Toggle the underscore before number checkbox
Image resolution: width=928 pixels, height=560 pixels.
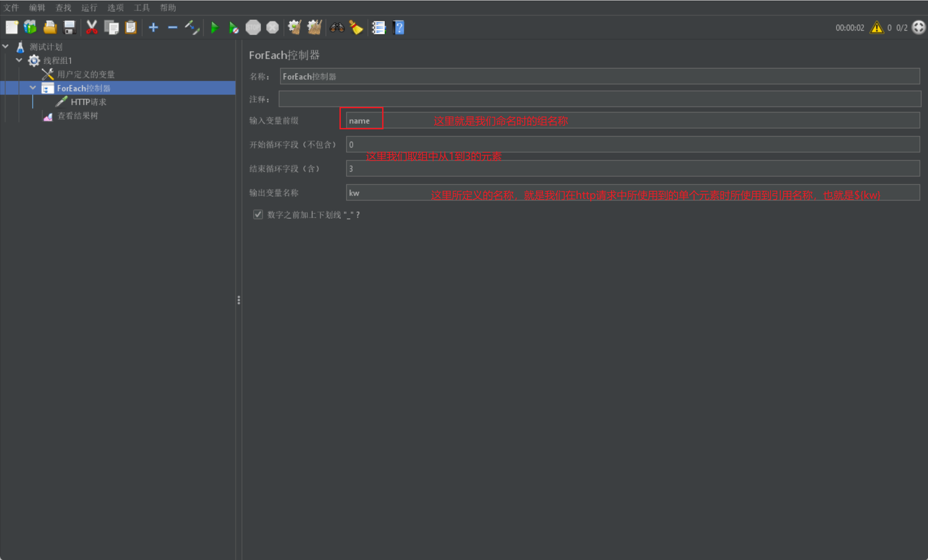[258, 215]
